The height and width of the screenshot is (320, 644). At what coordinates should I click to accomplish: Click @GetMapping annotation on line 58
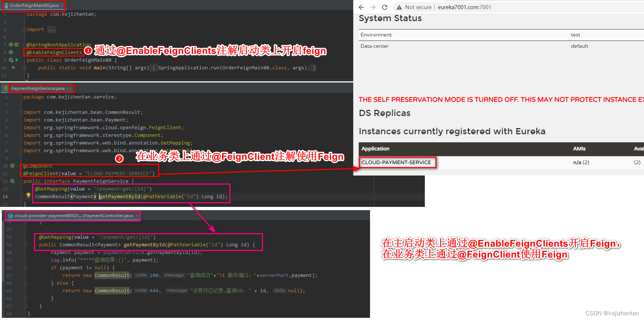[55, 237]
